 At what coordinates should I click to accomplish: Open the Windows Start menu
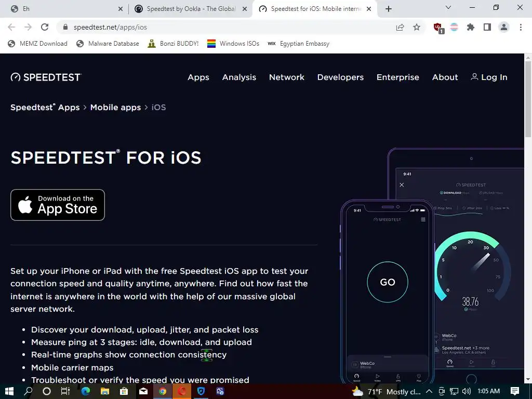pyautogui.click(x=9, y=391)
